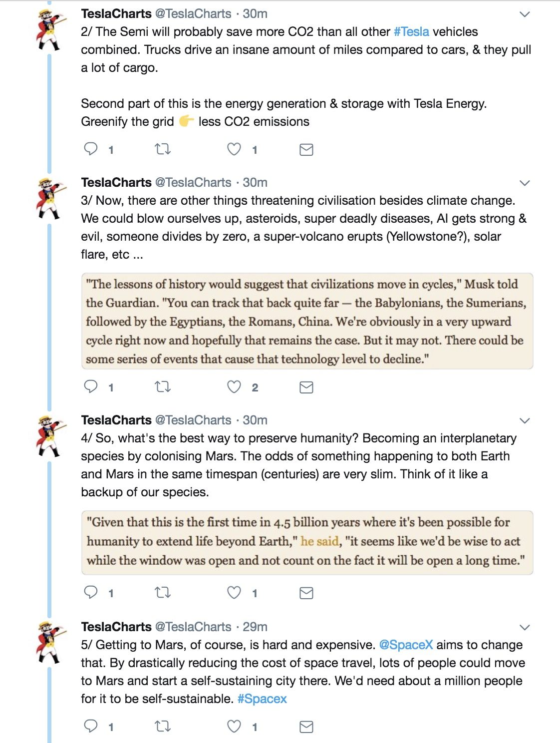Viewport: 560px width, 743px height.
Task: Send 3/ tweet via direct message envelope
Action: pos(306,387)
